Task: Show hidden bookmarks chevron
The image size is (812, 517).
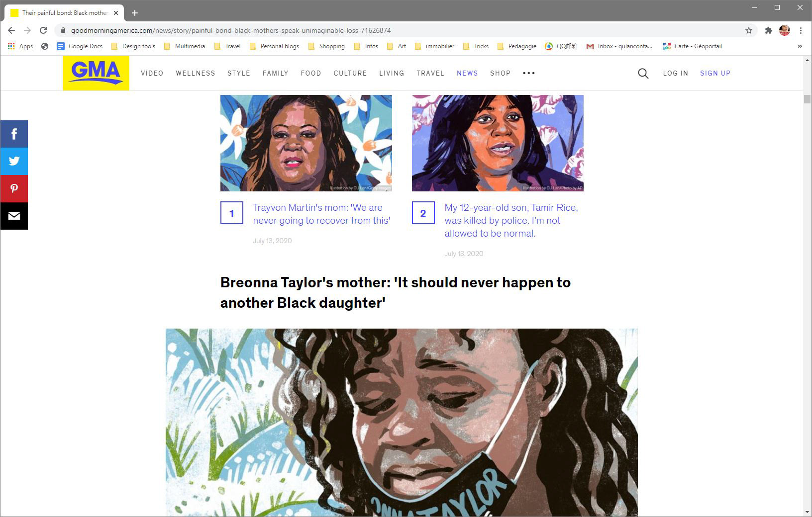Action: [800, 46]
